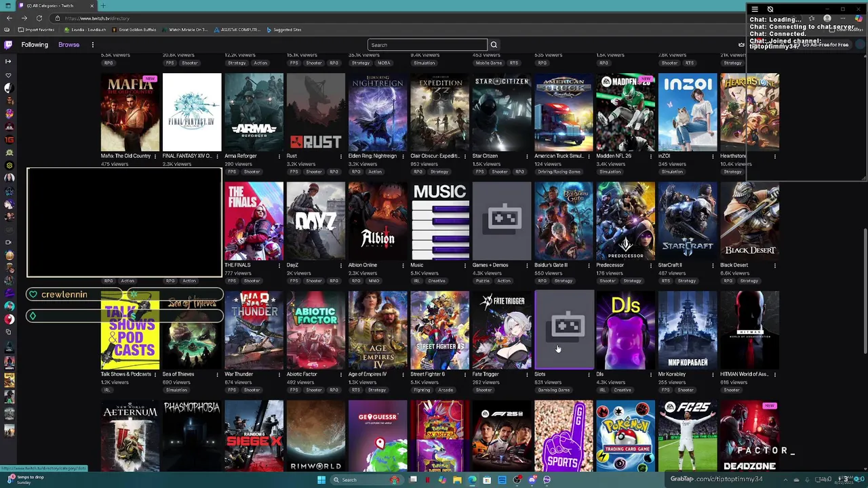Expand the left sidebar with the arrow icon

pyautogui.click(x=8, y=61)
